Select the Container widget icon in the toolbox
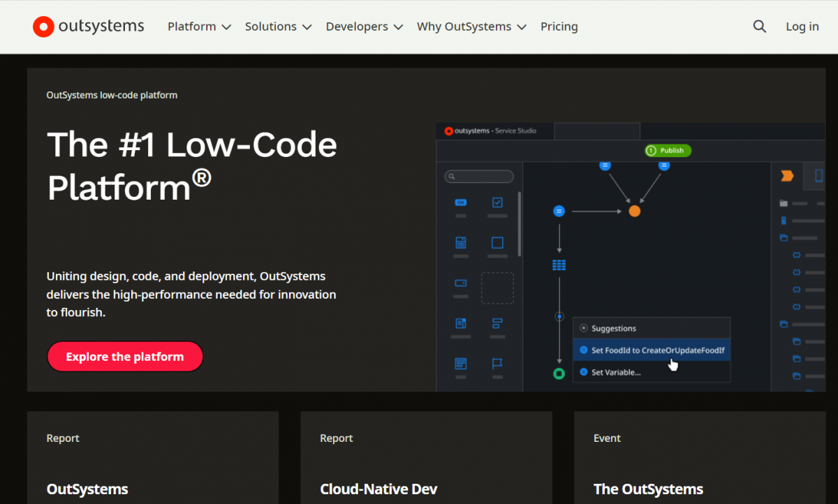Image resolution: width=838 pixels, height=504 pixels. 497,242
